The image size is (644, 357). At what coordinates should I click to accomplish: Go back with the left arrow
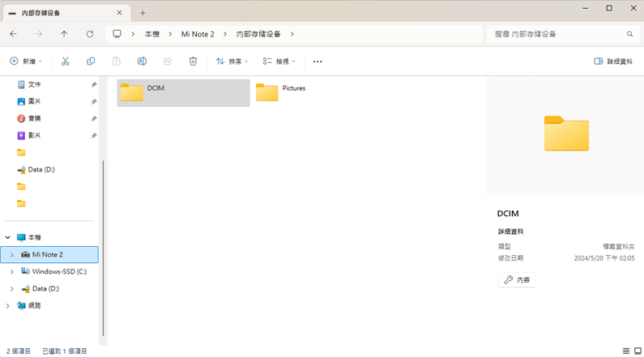pyautogui.click(x=13, y=34)
